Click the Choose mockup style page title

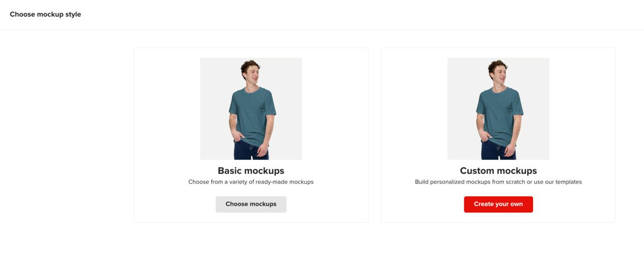tap(45, 14)
